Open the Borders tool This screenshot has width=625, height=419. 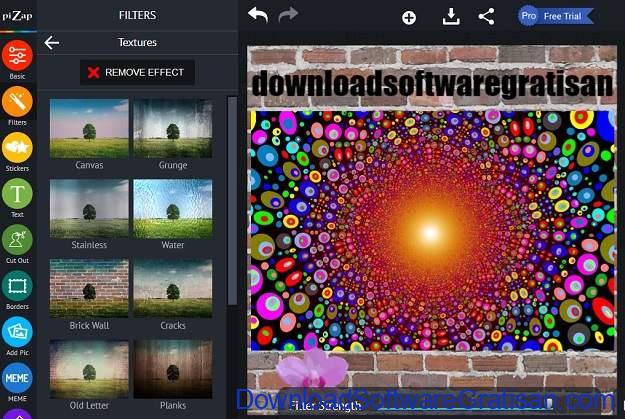tap(17, 287)
